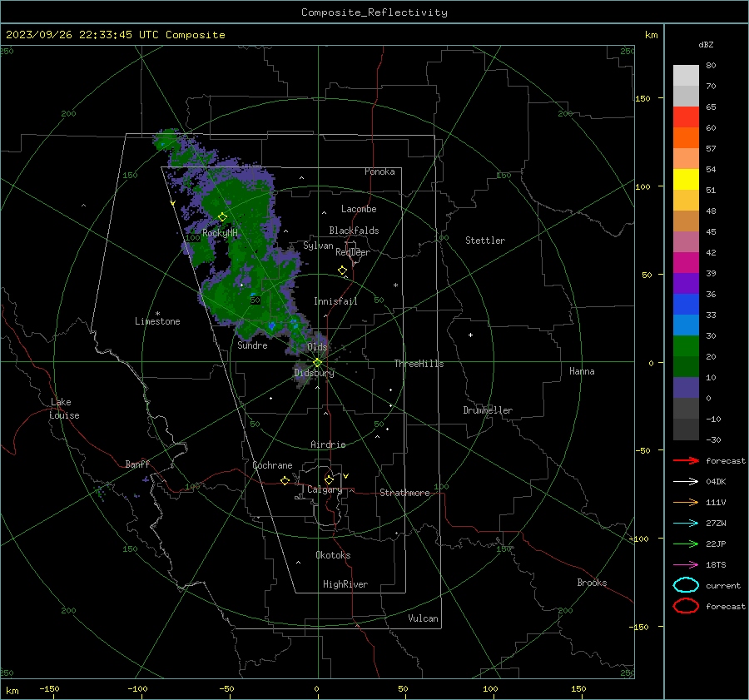This screenshot has width=749, height=700.
Task: Select the Stettler label on the map
Action: click(x=485, y=241)
